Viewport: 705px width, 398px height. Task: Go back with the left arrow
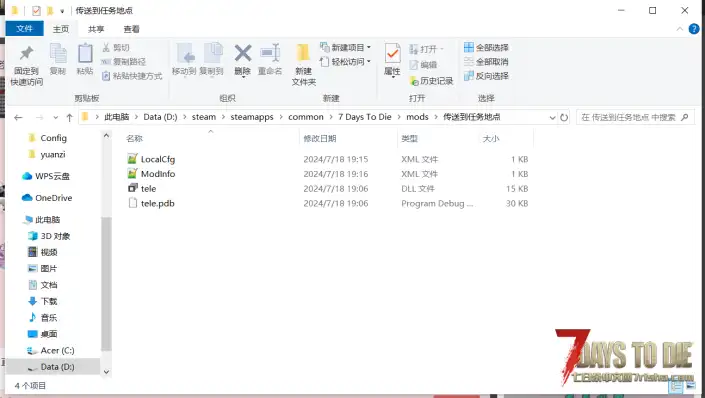pos(18,117)
